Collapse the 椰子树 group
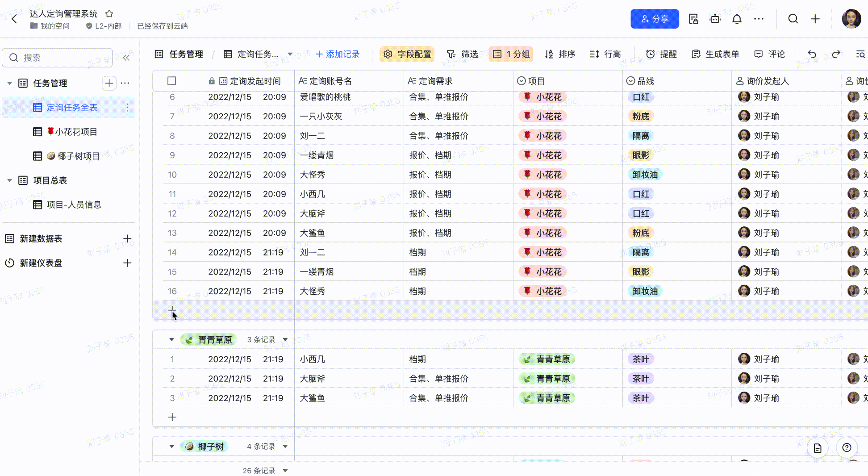 tap(171, 447)
